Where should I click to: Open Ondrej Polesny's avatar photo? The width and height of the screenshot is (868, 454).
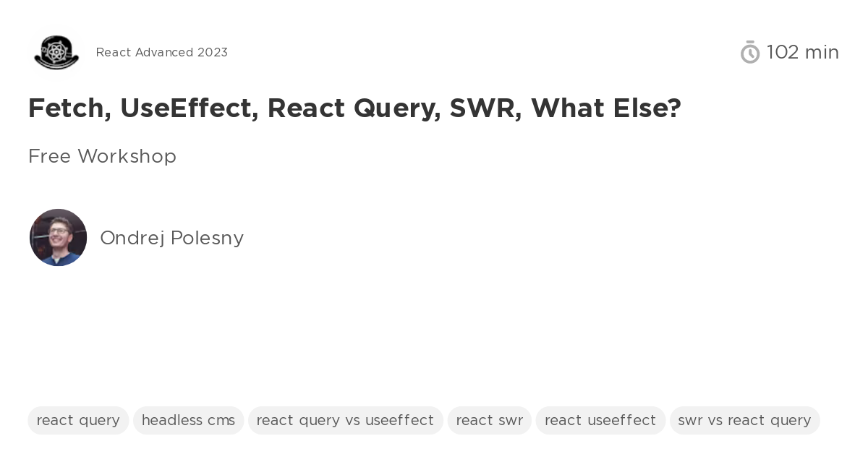coord(58,237)
